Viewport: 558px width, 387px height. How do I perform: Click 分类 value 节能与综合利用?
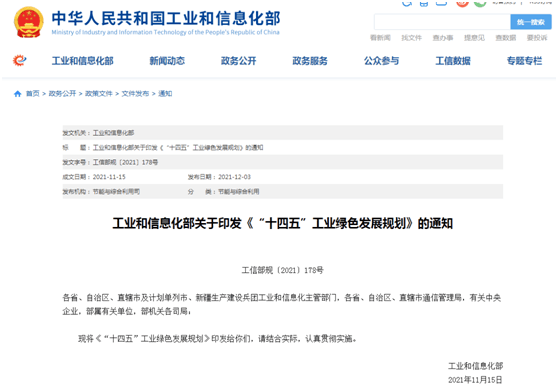click(x=239, y=192)
